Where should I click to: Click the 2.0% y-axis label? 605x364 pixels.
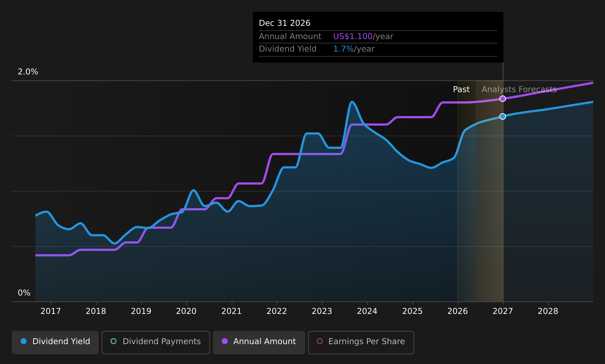pos(28,72)
